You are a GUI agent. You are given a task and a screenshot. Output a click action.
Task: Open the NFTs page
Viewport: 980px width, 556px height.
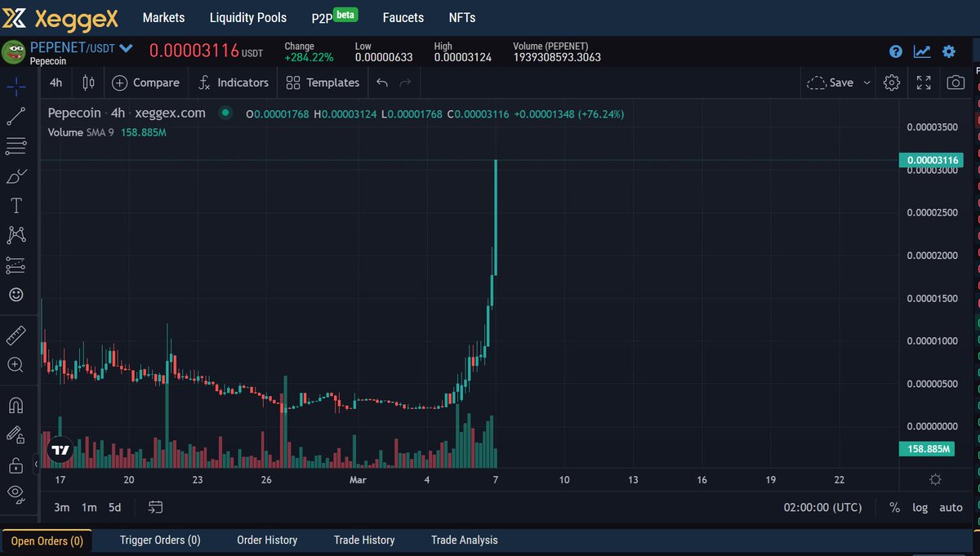462,17
